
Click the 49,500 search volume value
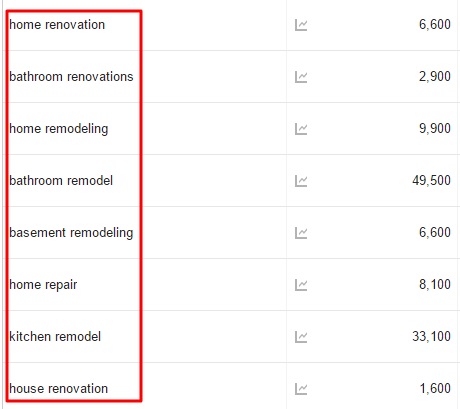(x=431, y=181)
